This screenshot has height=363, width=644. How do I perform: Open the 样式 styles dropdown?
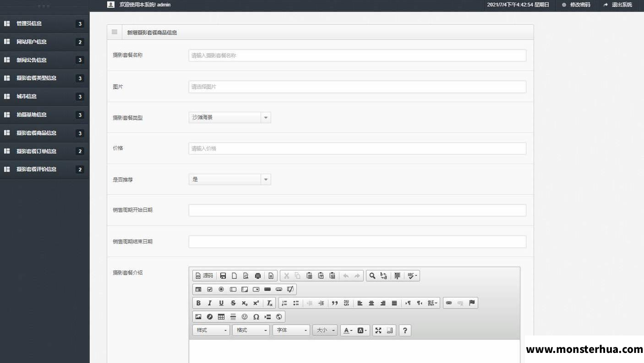211,330
